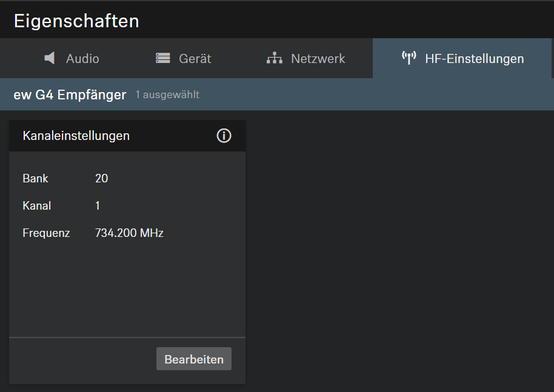Open the Kanaleinstellungen info icon

click(x=224, y=136)
